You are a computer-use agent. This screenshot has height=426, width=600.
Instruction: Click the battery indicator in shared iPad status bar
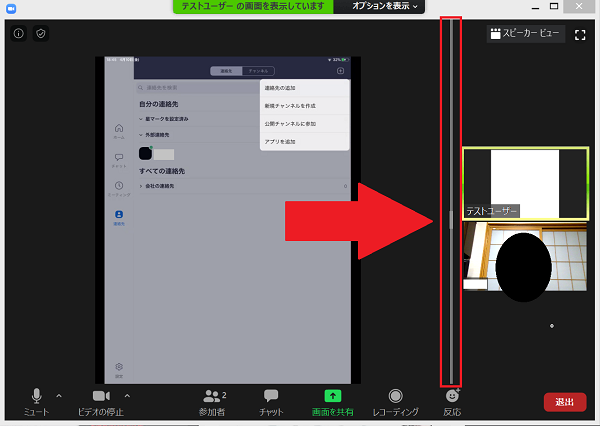pos(346,60)
